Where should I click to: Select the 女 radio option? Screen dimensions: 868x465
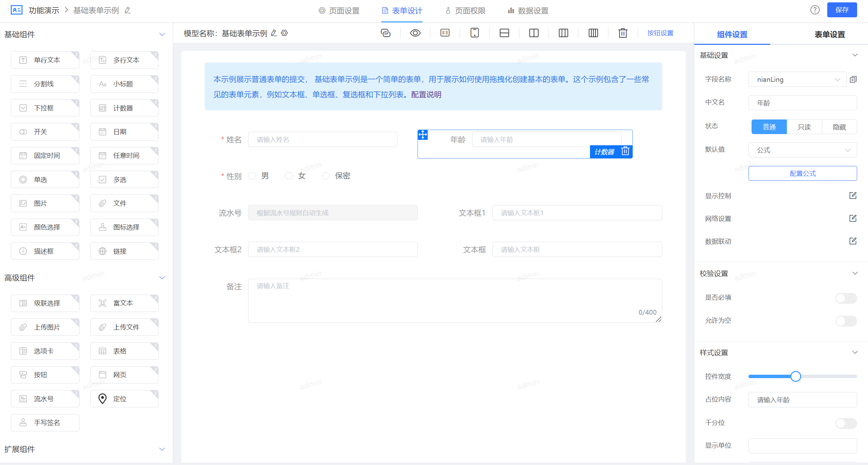289,176
